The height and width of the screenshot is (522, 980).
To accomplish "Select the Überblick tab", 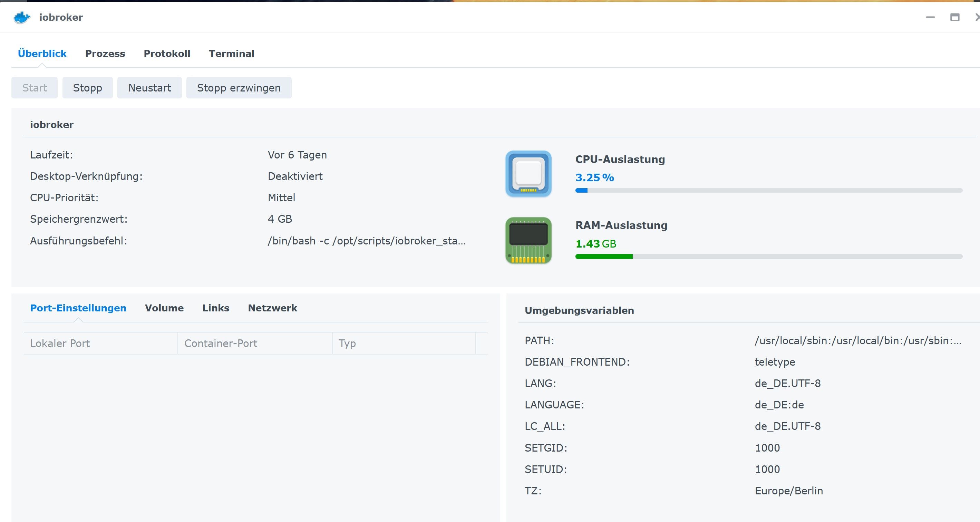I will point(42,54).
